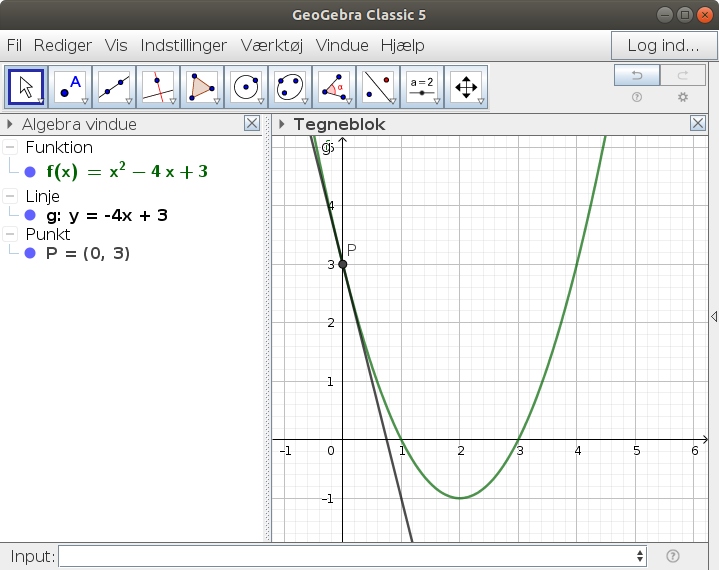
Task: Open the Point tool dropdown arrow
Action: click(85, 101)
